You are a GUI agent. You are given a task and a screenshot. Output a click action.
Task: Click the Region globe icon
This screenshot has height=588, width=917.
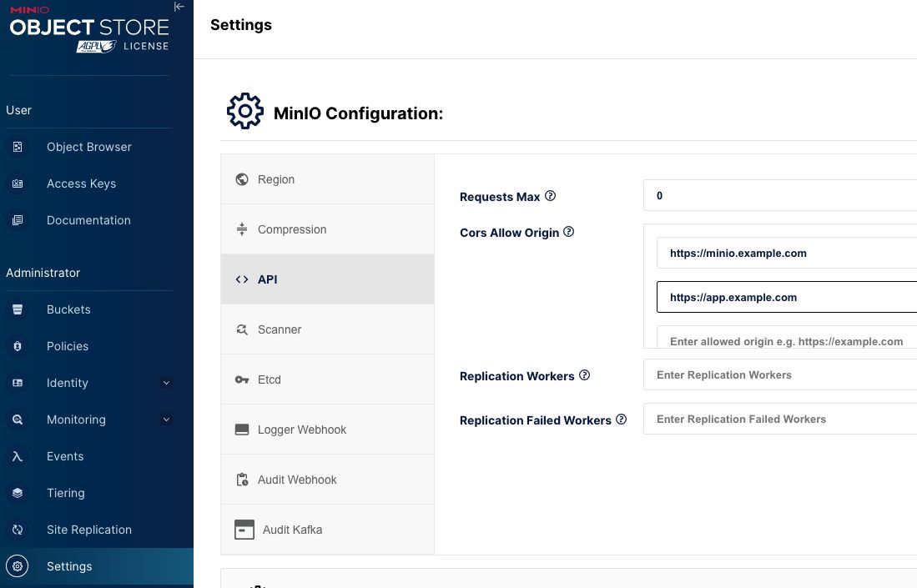(241, 179)
